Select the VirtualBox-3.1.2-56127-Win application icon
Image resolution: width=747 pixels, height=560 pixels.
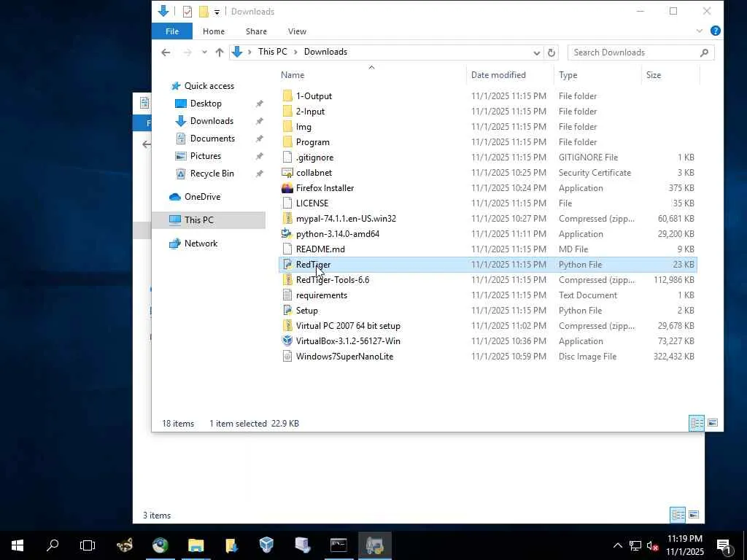point(287,341)
